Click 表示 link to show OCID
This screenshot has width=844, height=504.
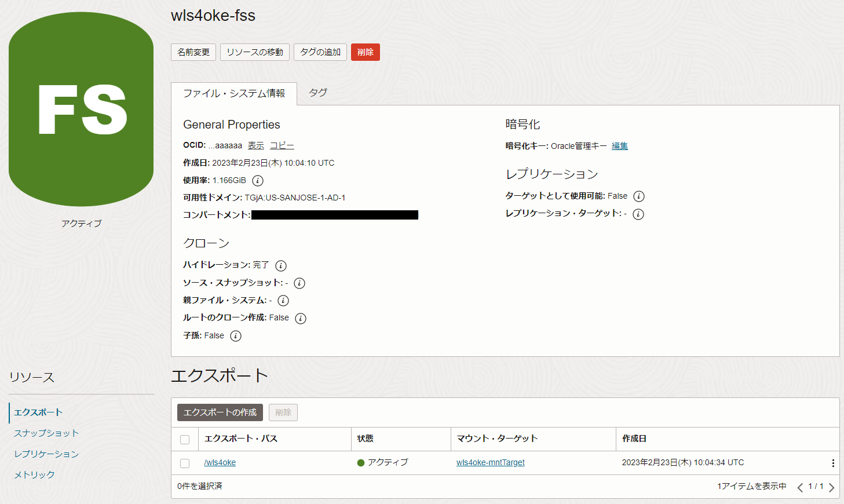(x=256, y=146)
